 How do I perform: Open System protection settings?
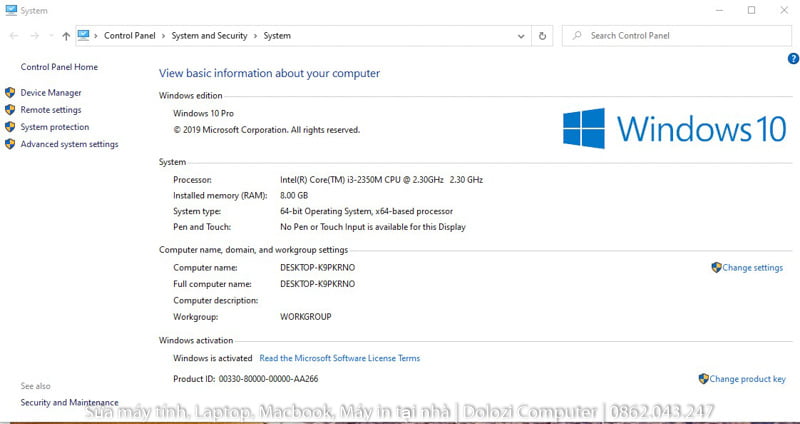(x=55, y=127)
